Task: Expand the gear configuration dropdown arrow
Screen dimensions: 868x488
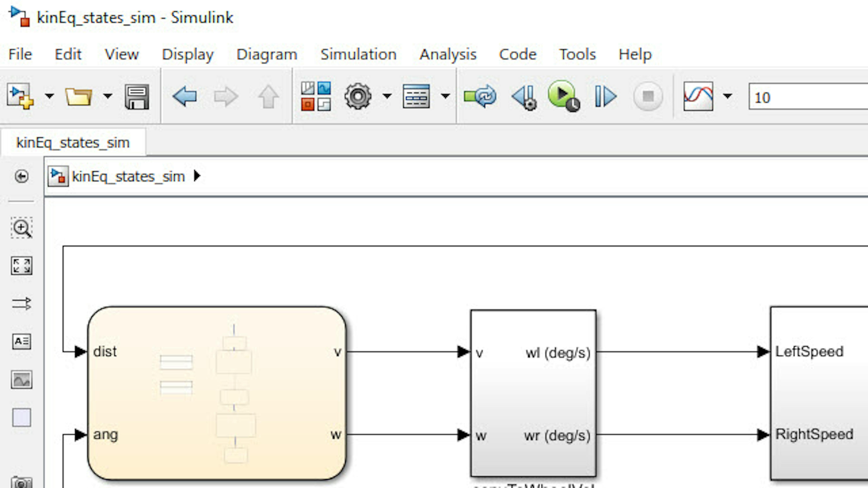Action: tap(387, 96)
